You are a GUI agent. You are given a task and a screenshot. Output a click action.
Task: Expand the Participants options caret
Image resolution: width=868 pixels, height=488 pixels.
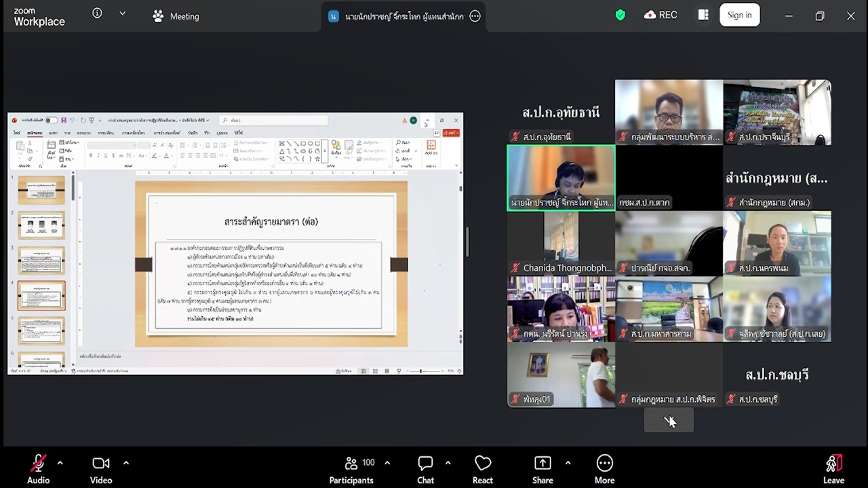pos(387,463)
